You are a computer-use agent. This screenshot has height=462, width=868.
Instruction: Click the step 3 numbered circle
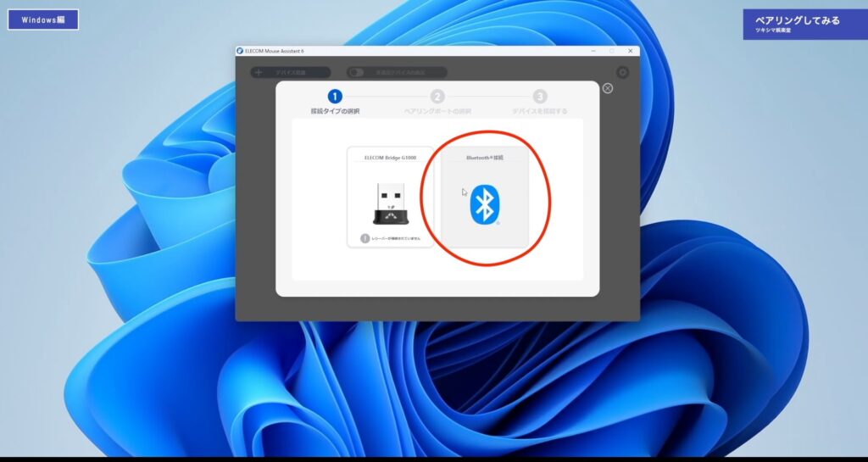click(540, 97)
